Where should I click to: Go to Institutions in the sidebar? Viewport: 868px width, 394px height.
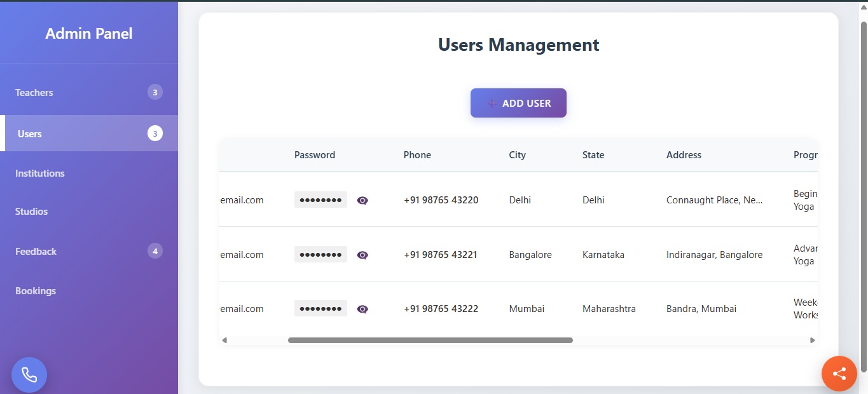40,173
